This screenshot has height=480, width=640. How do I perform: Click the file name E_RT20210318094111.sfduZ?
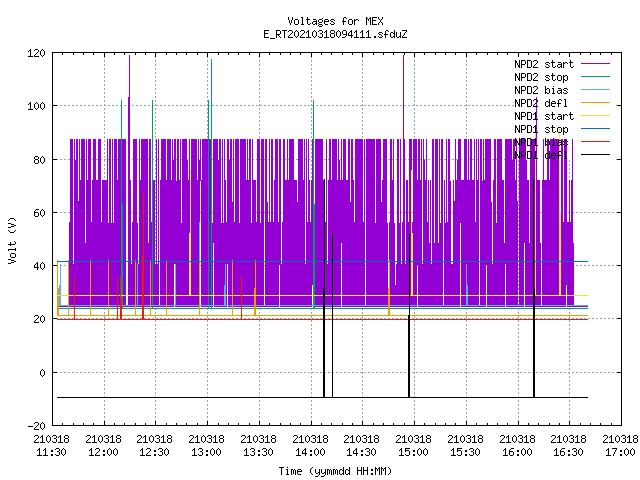pos(335,34)
